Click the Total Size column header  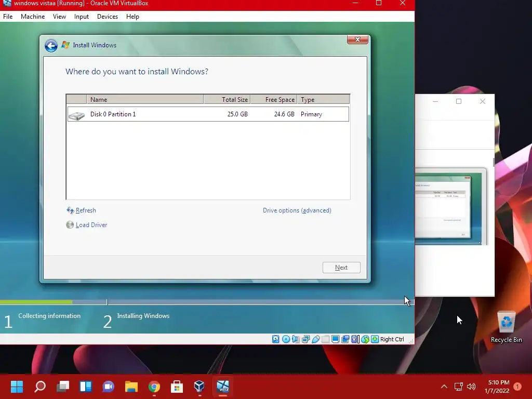point(227,99)
